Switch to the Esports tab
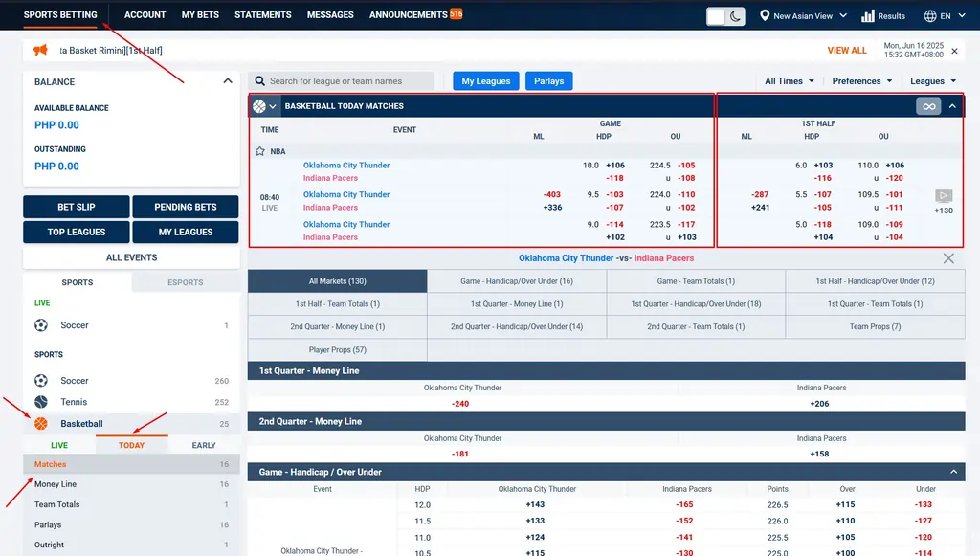980x556 pixels. 186,282
